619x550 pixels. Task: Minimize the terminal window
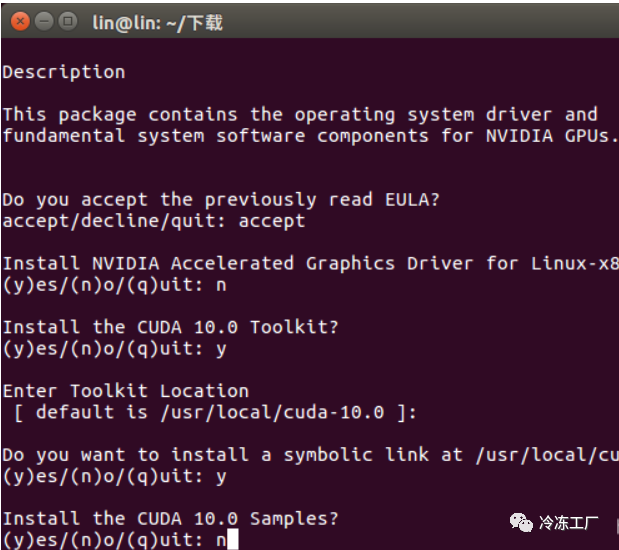click(x=44, y=21)
